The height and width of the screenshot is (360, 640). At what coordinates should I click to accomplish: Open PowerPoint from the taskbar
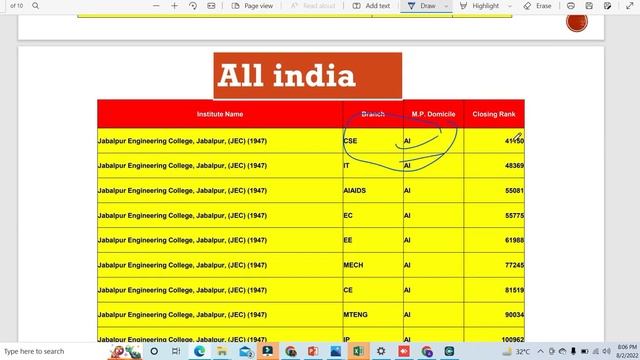click(313, 351)
